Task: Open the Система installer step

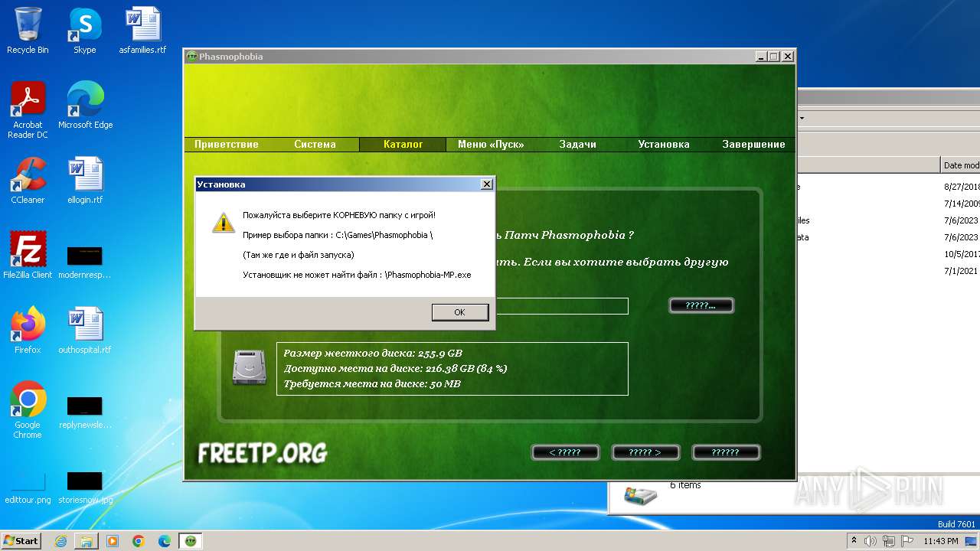Action: 315,144
